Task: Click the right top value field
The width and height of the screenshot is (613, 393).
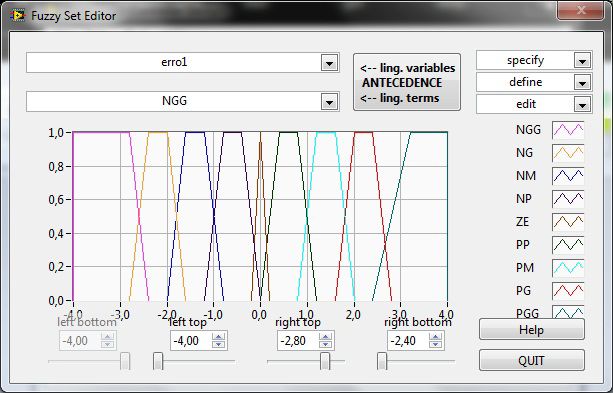Action: pyautogui.click(x=298, y=341)
